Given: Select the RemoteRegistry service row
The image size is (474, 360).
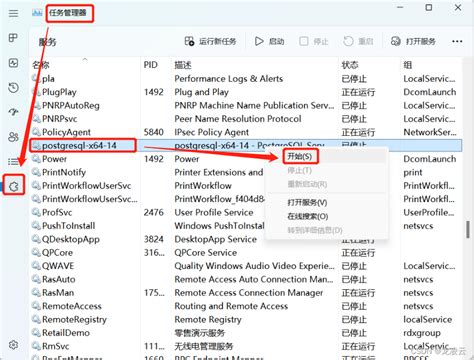Looking at the screenshot, I should [x=246, y=319].
